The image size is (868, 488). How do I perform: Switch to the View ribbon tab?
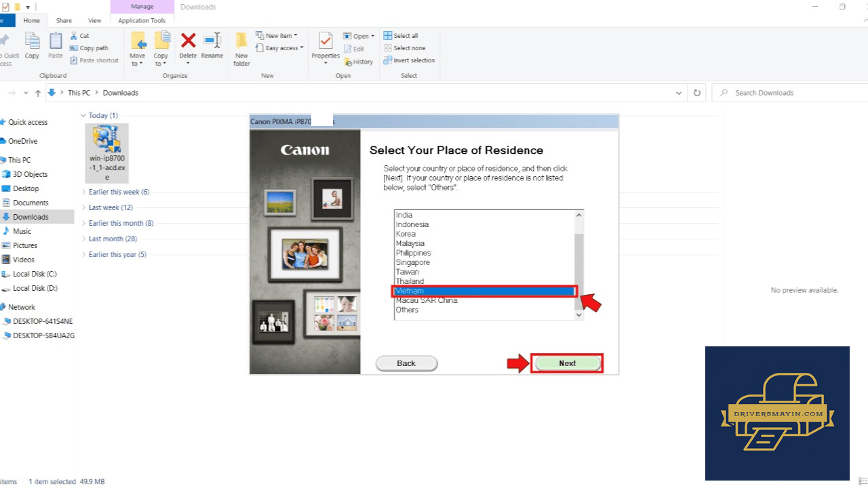(x=94, y=21)
